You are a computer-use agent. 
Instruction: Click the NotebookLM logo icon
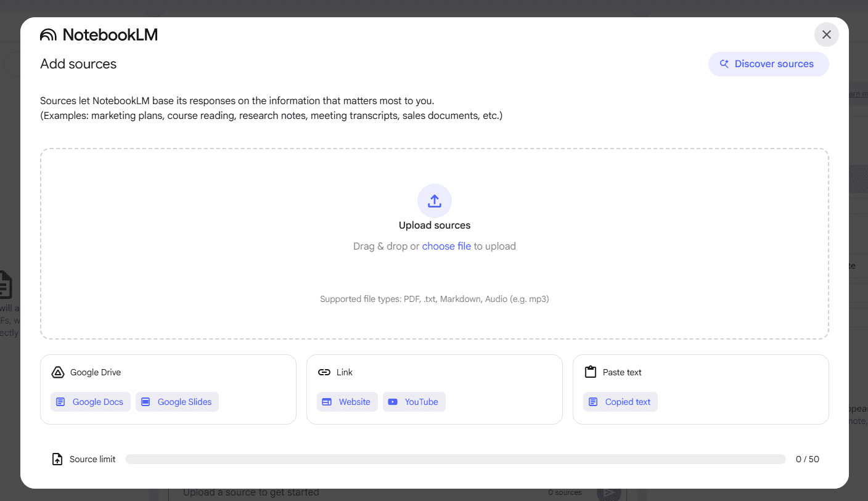pos(48,35)
